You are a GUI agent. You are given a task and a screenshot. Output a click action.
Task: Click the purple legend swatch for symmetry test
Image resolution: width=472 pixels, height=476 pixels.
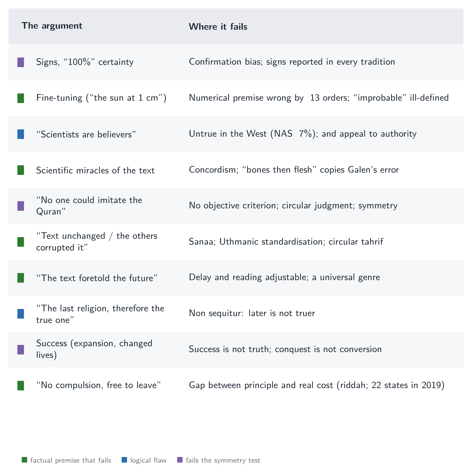tap(180, 460)
